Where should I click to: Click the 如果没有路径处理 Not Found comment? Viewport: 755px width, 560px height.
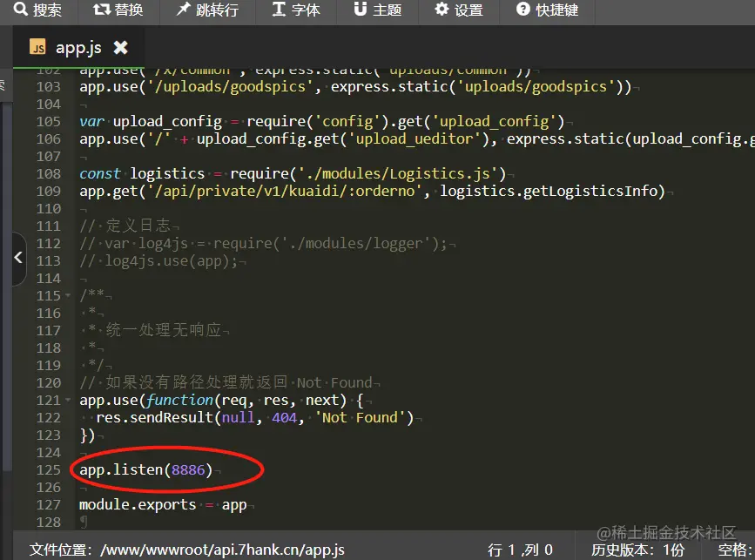pos(226,383)
